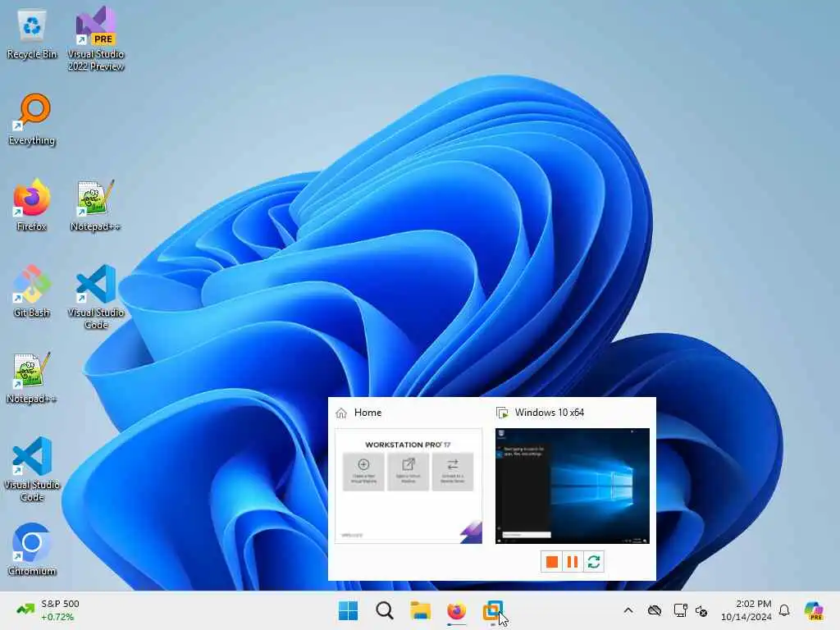
Task: Open the network status tray icon
Action: [680, 610]
